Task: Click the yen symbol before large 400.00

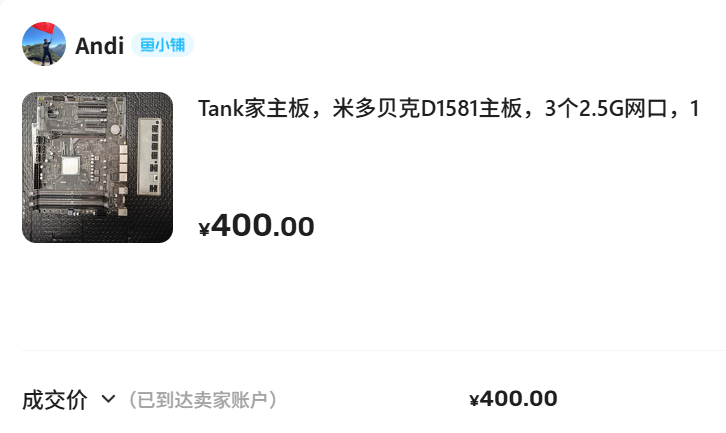Action: point(204,229)
